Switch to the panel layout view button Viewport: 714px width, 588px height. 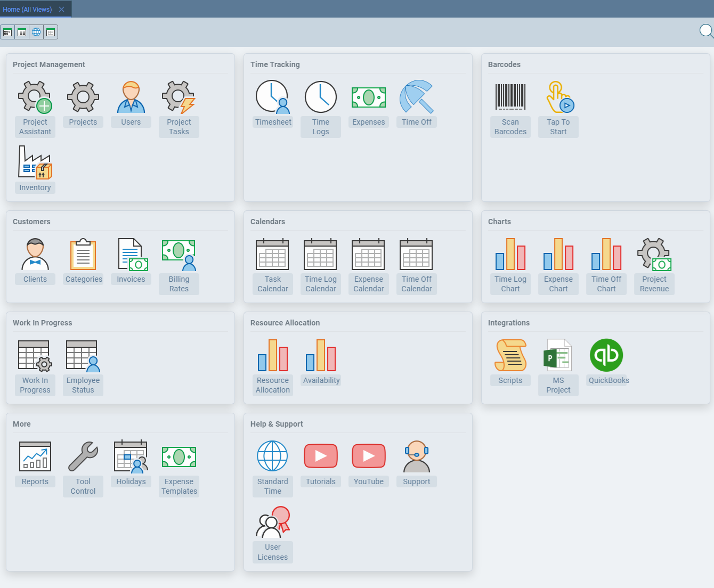[51, 32]
